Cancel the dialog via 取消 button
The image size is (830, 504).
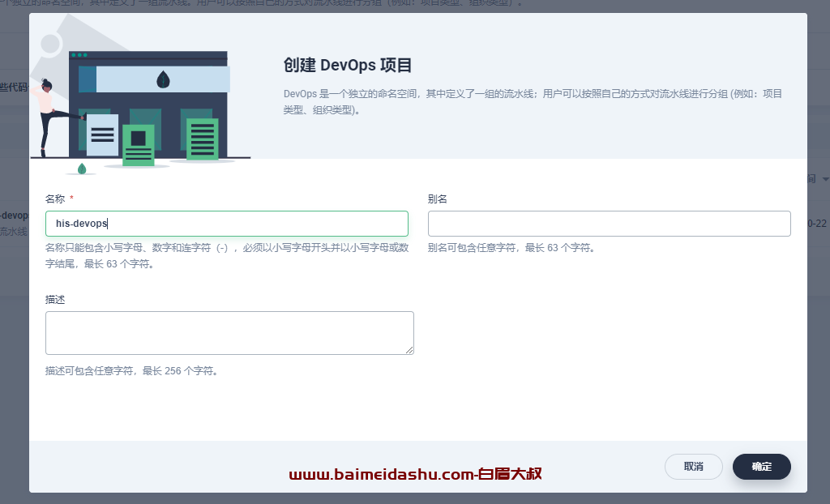(x=694, y=467)
